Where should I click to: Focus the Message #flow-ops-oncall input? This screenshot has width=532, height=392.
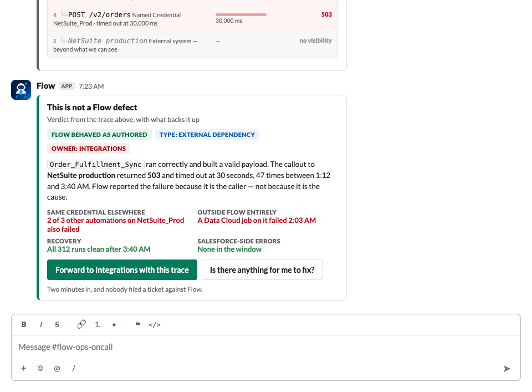click(x=266, y=347)
